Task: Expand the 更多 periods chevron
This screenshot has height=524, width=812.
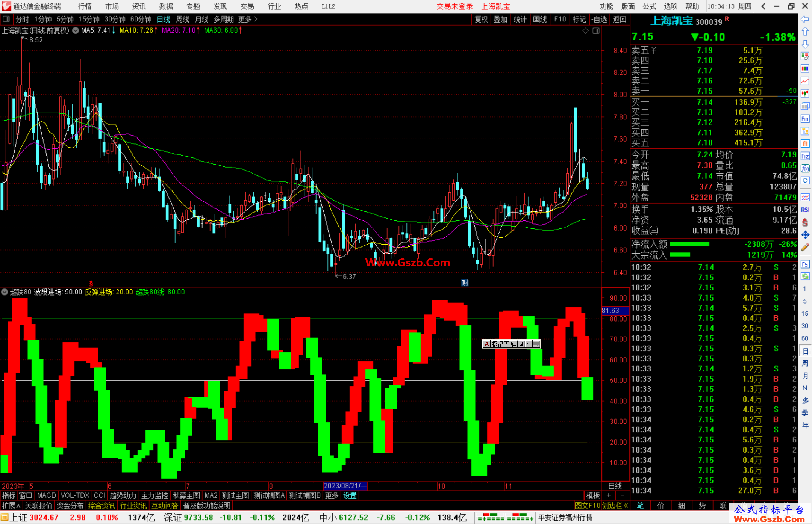Action: pyautogui.click(x=248, y=19)
